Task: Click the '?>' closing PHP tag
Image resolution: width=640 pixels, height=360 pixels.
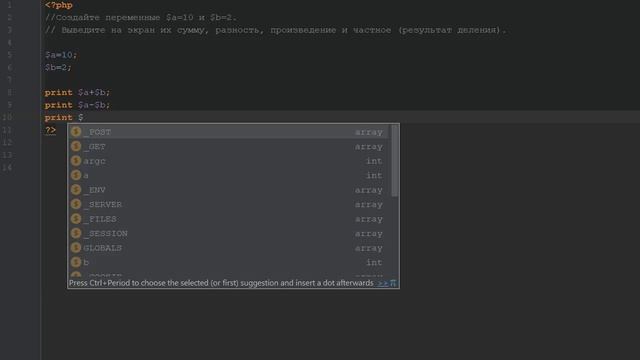Action: pyautogui.click(x=50, y=130)
